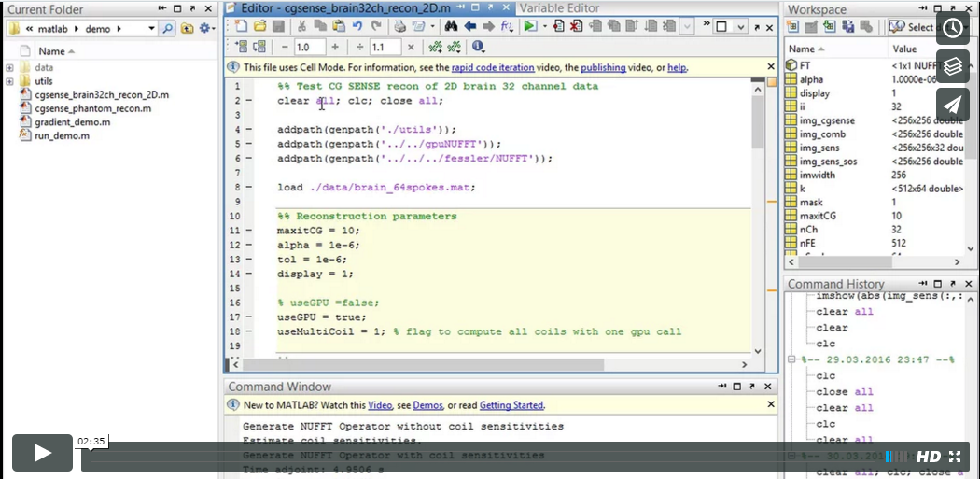Save the workspace variables icon
The height and width of the screenshot is (479, 980).
[x=848, y=27]
